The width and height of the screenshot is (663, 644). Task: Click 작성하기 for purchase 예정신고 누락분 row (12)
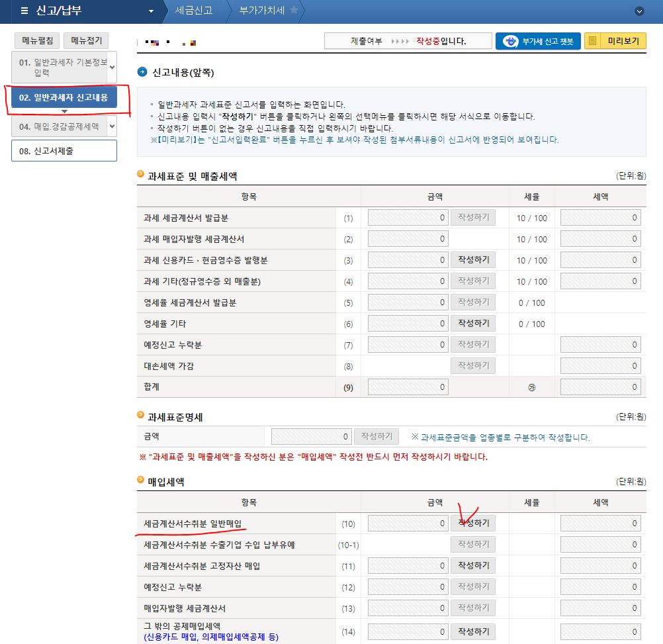tap(473, 586)
